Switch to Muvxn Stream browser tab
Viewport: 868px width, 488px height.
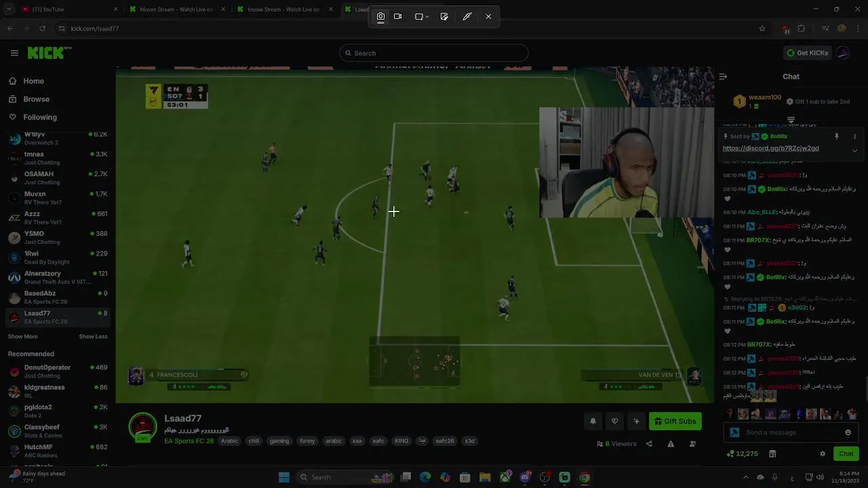click(x=176, y=9)
